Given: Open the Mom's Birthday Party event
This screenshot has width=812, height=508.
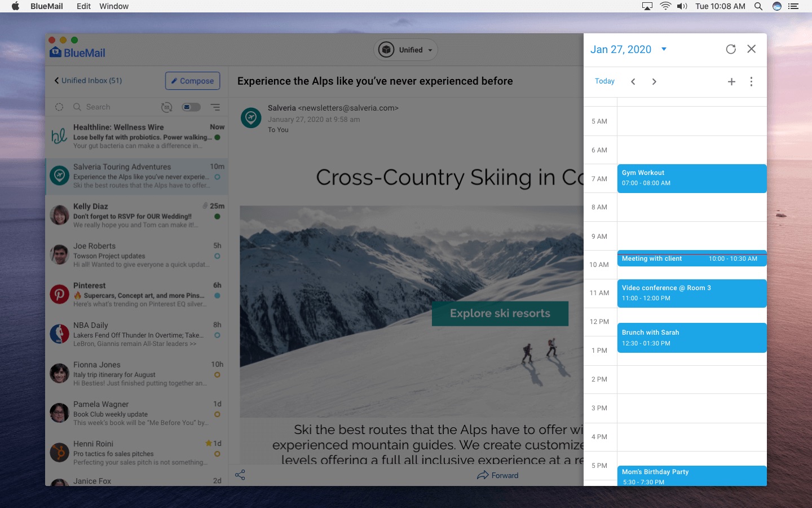Looking at the screenshot, I should [x=692, y=476].
